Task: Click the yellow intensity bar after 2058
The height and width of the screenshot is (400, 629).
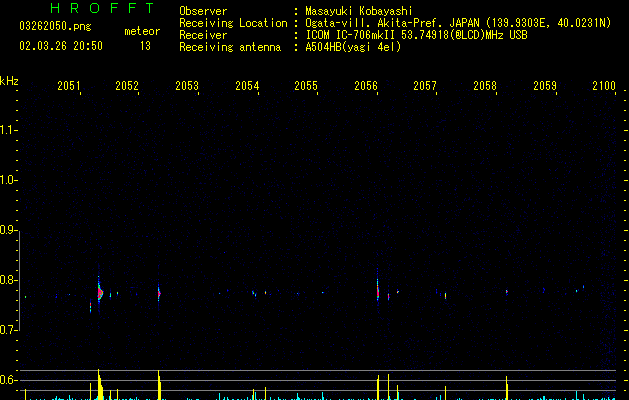Action: coord(507,388)
